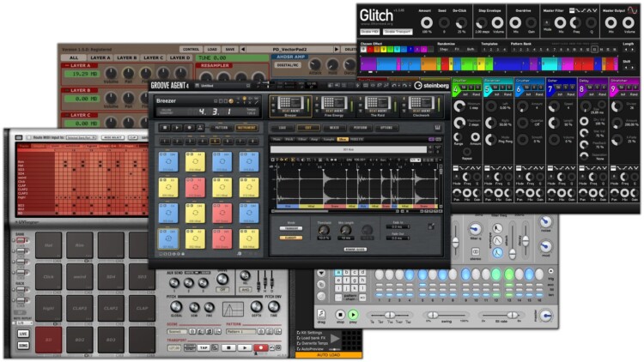
Task: Open the LOAD page in Groove Agent
Action: pyautogui.click(x=283, y=128)
